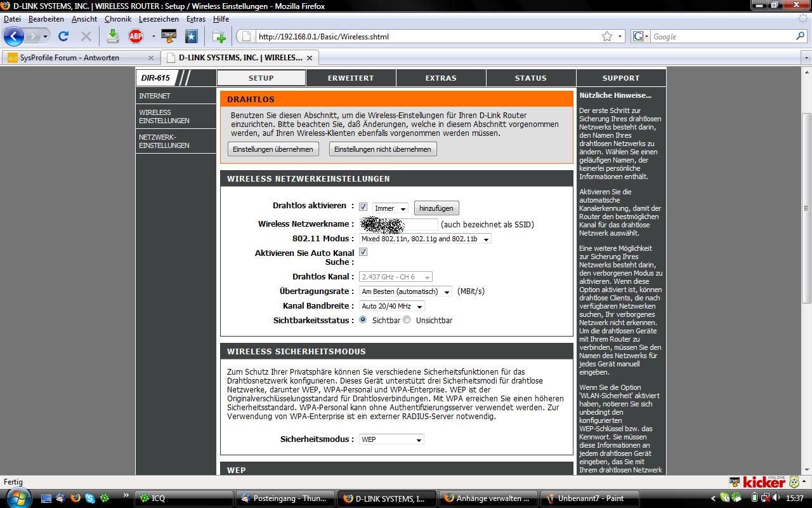Click the hinzufügen button
812x508 pixels.
(436, 208)
